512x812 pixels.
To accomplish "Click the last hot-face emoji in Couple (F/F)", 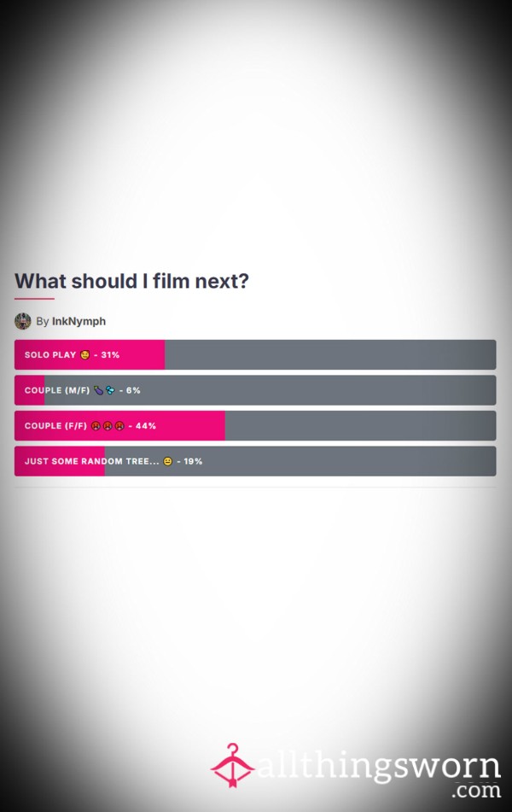I will coord(119,426).
